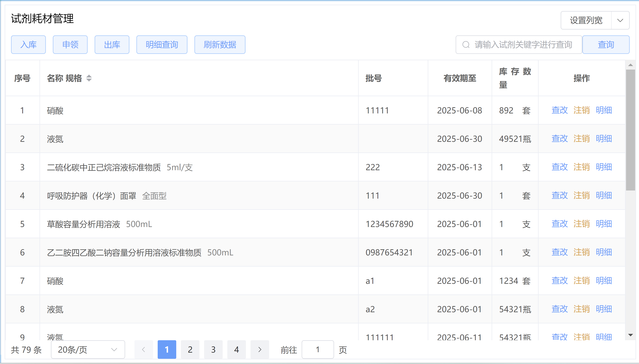Click the 出库 button
This screenshot has height=364, width=639.
click(x=112, y=45)
